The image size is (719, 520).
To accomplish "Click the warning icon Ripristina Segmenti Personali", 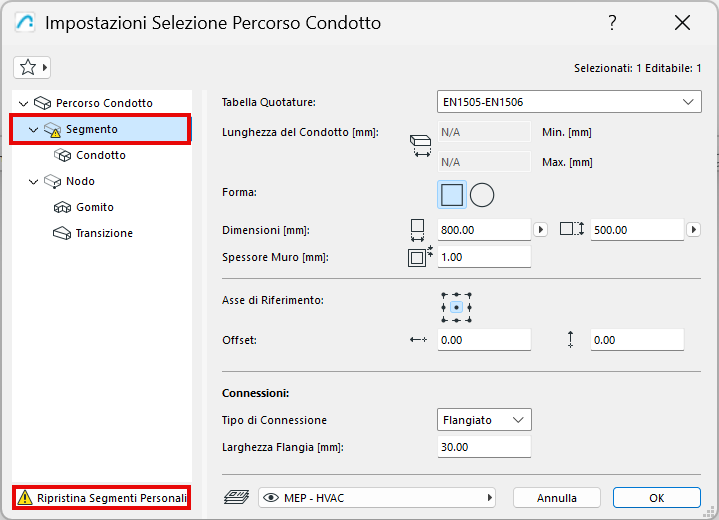I will 23,497.
